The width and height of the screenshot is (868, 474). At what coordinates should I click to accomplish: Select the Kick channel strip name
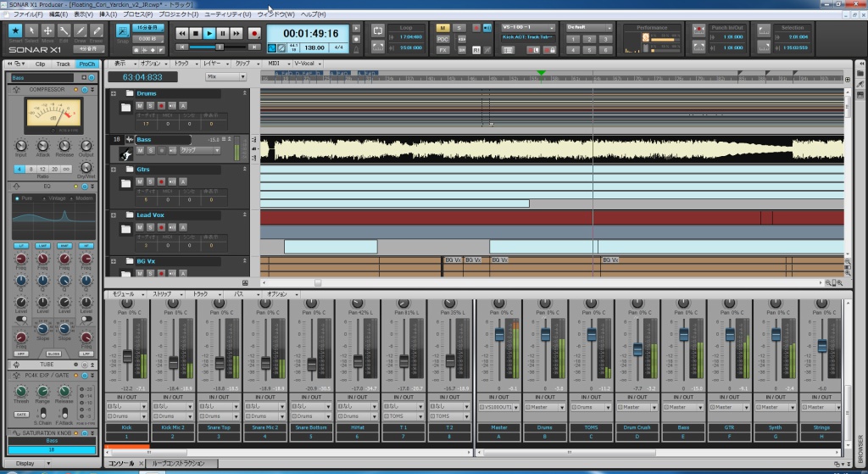[127, 427]
